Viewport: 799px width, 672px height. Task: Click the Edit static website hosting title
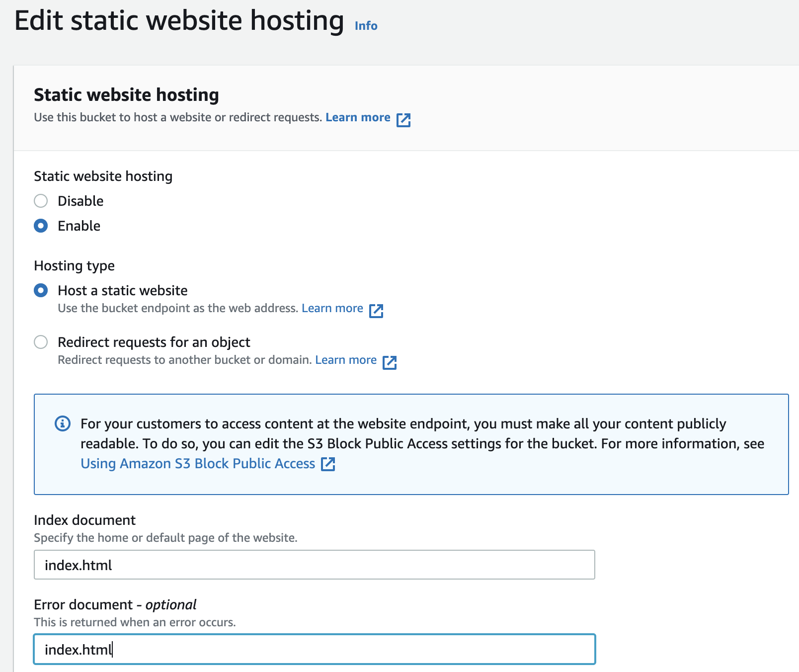[179, 21]
